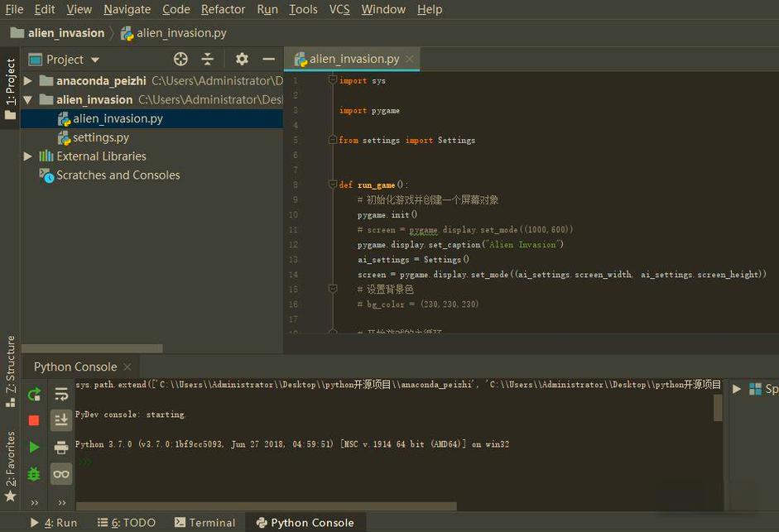Screen dimensions: 779x532
Task: Attach debugger to the console
Action: (34, 473)
